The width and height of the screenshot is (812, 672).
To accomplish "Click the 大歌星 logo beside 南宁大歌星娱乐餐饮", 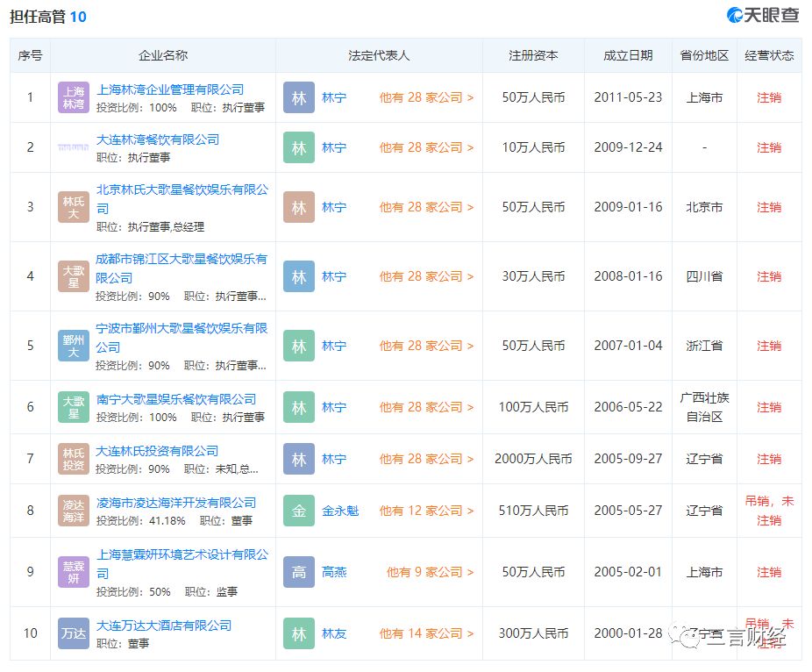I will (x=74, y=407).
